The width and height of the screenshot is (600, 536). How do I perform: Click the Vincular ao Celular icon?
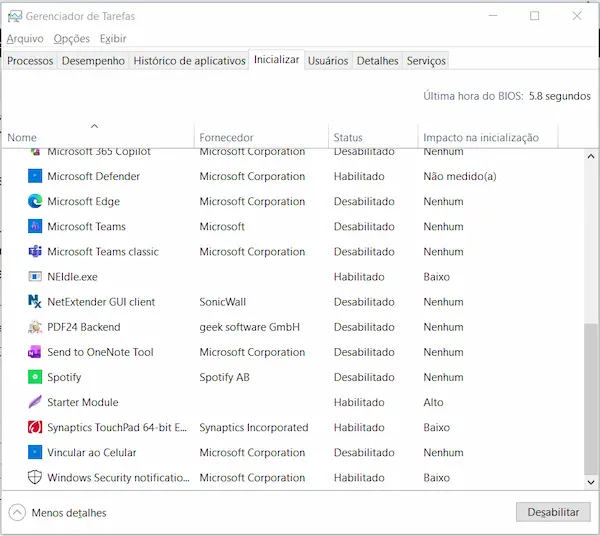[x=35, y=452]
